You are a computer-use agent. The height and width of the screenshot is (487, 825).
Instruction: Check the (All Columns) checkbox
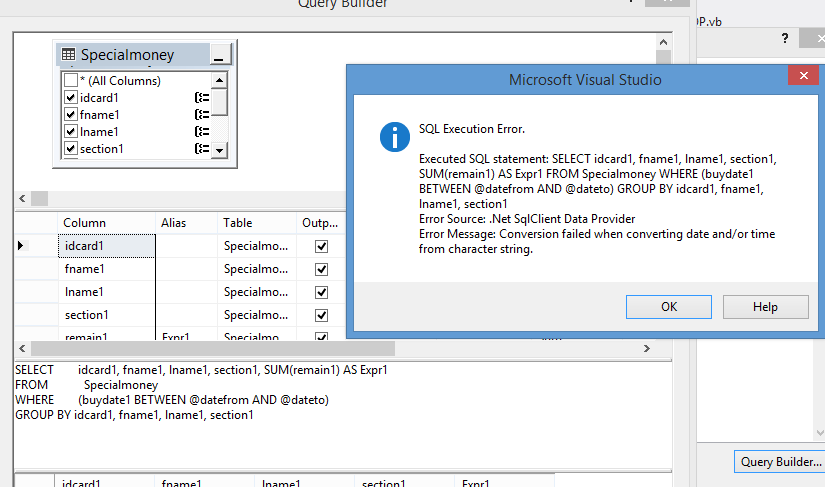pos(71,80)
